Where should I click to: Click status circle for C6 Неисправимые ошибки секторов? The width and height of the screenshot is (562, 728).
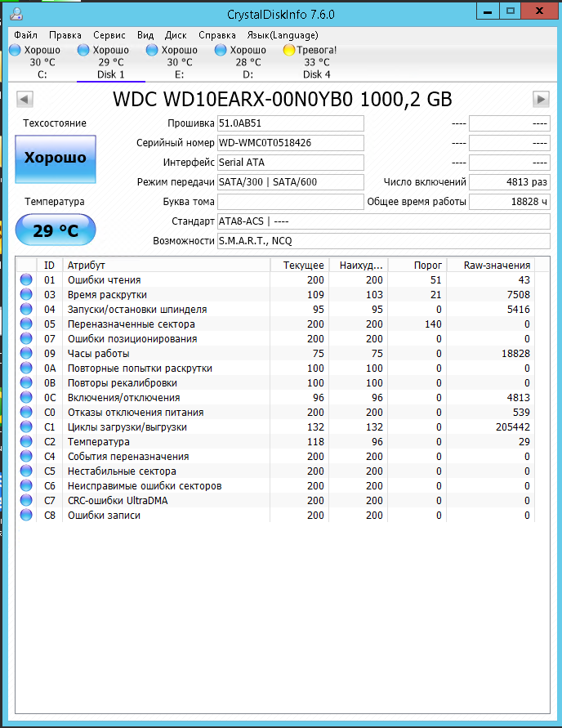tap(26, 485)
